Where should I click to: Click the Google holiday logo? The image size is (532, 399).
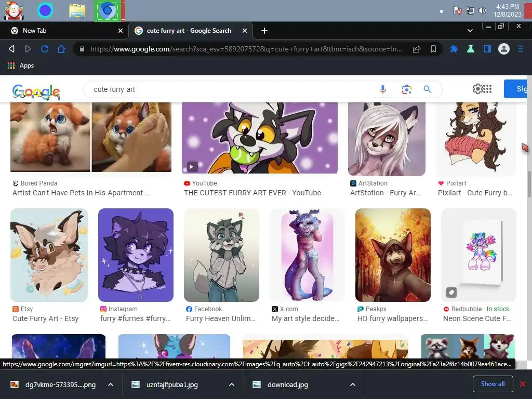point(36,91)
